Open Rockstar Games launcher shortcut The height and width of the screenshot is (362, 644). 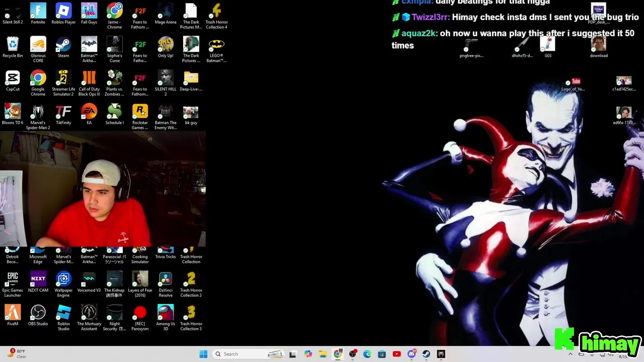tap(140, 117)
